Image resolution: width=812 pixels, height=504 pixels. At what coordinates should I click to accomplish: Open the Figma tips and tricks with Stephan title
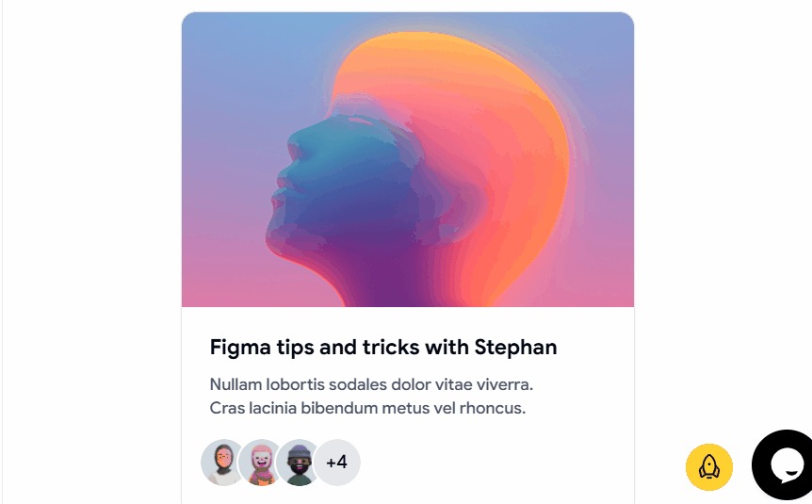[x=383, y=347]
